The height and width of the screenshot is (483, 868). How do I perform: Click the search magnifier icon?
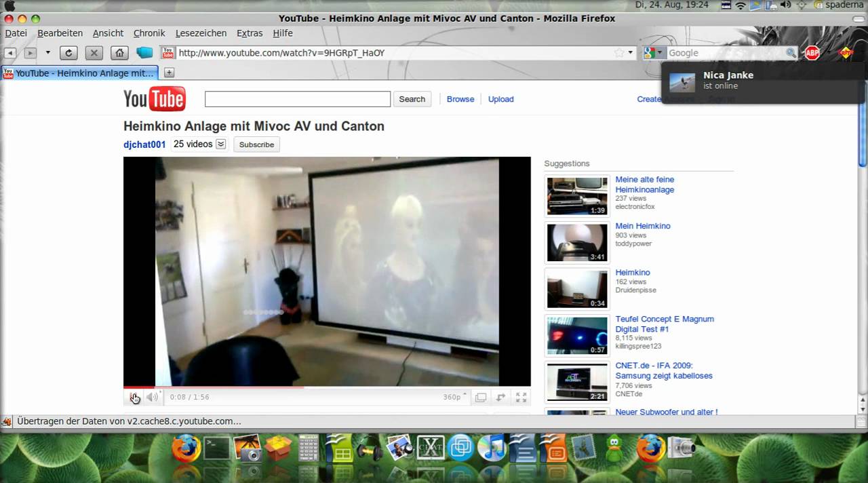(791, 53)
